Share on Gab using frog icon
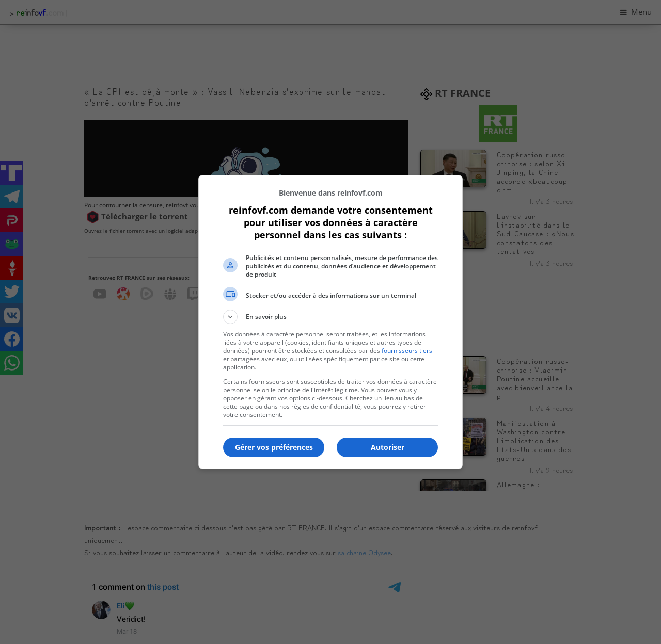Image resolution: width=661 pixels, height=644 pixels. (x=11, y=244)
